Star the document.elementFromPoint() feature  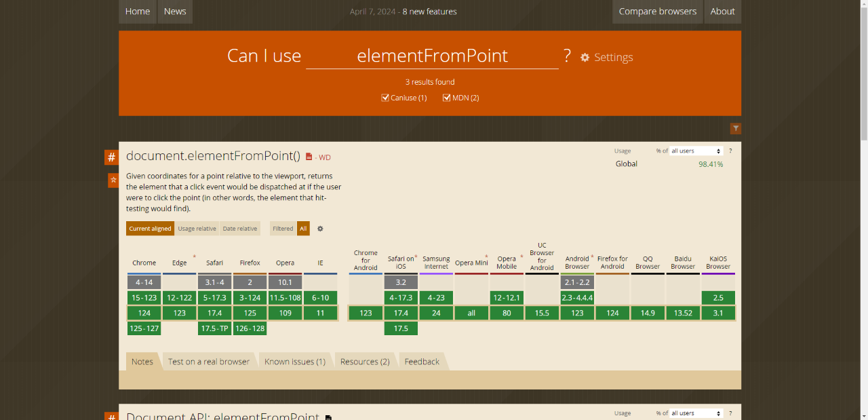[x=113, y=180]
